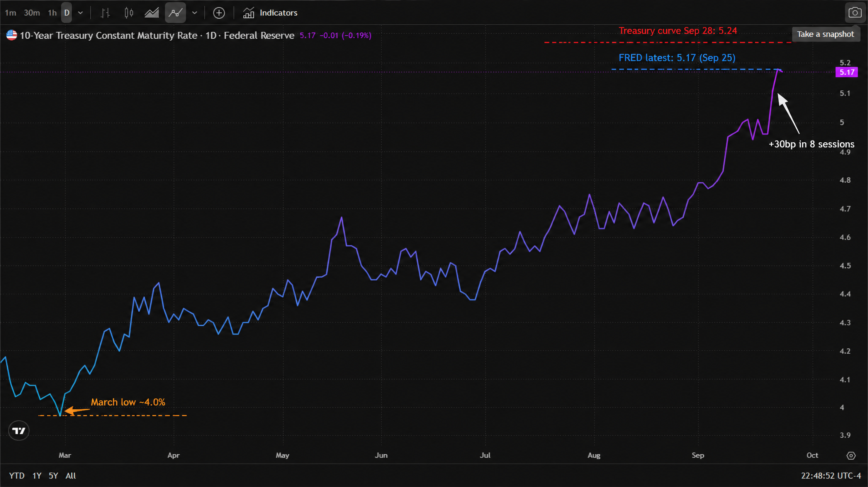868x487 pixels.
Task: Click the Mar label on time axis
Action: [x=65, y=455]
